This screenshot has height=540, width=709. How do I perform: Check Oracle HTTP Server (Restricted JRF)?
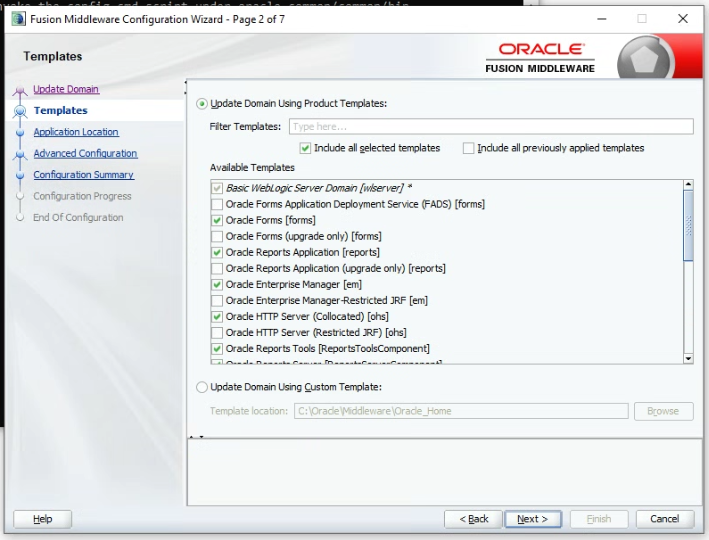point(217,333)
